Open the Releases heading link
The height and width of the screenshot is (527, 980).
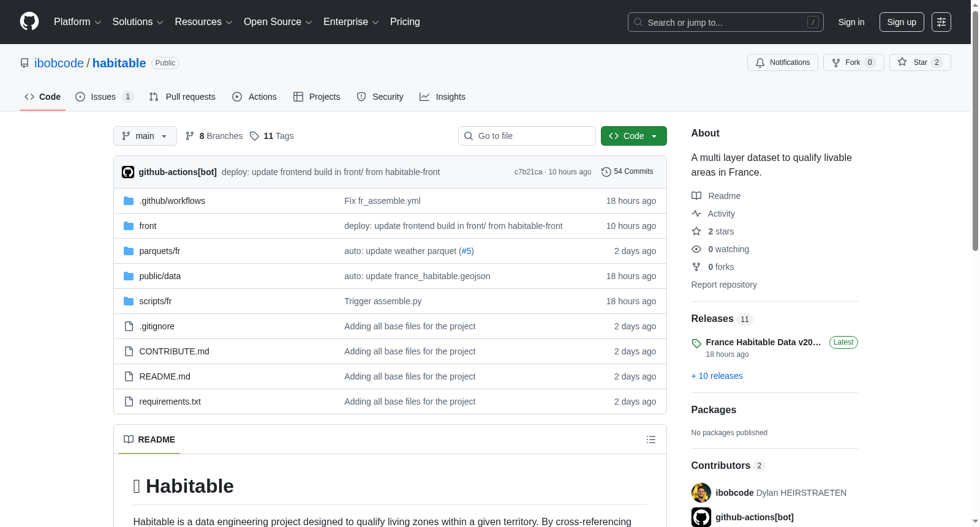coord(722,319)
